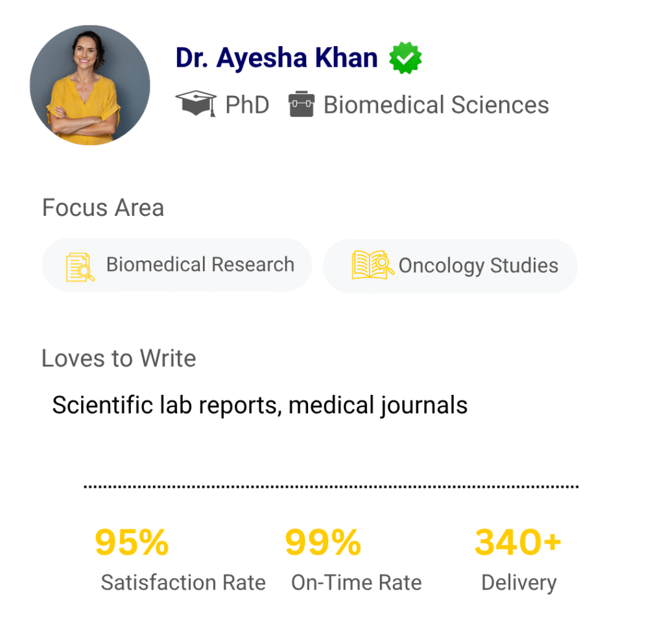Click the Satisfaction Rate label
Screen dimensions: 664x644
(183, 582)
